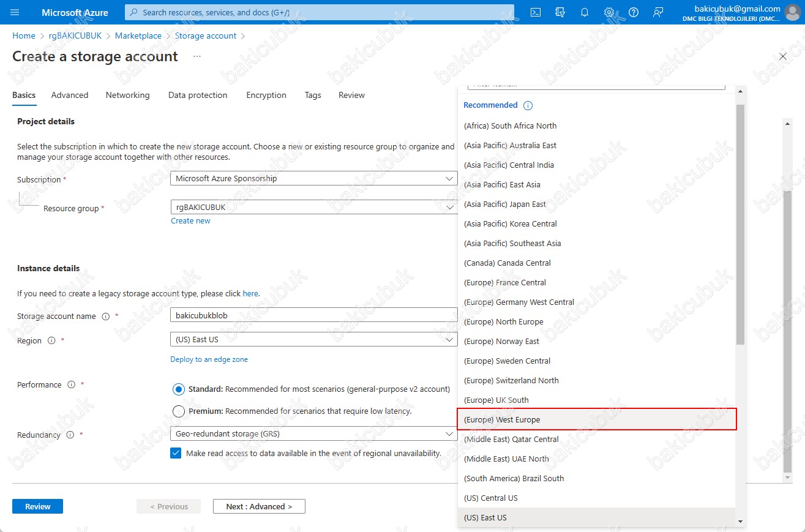
Task: Open the Subscription dropdown
Action: click(x=313, y=178)
